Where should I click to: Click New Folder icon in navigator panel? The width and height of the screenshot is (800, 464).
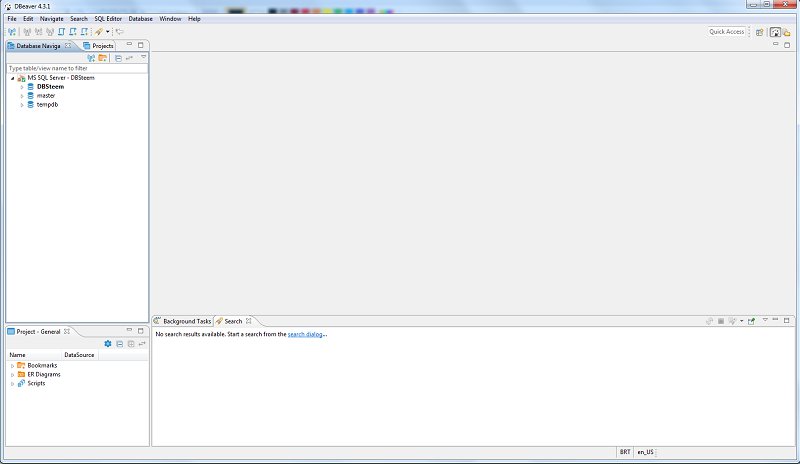coord(103,58)
